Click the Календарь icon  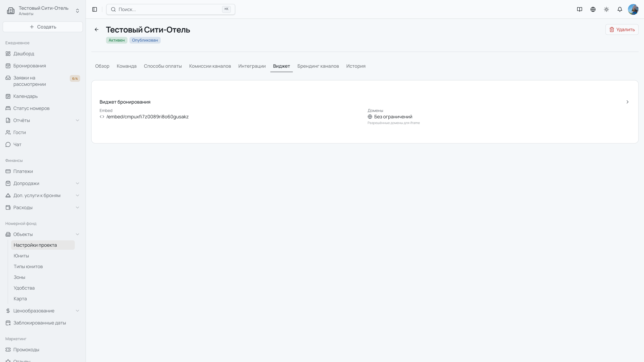(8, 96)
